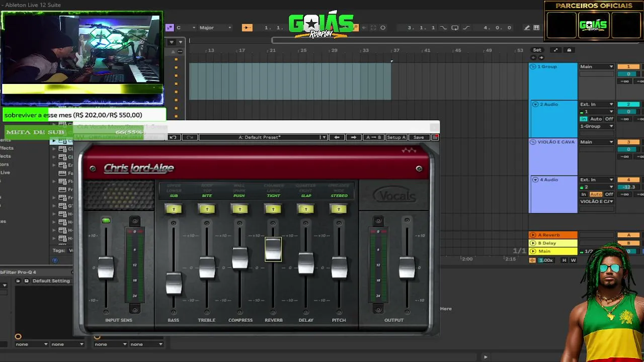Toggle the Loop switch in transport bar
Screen dimensions: 644x362
tap(455, 28)
